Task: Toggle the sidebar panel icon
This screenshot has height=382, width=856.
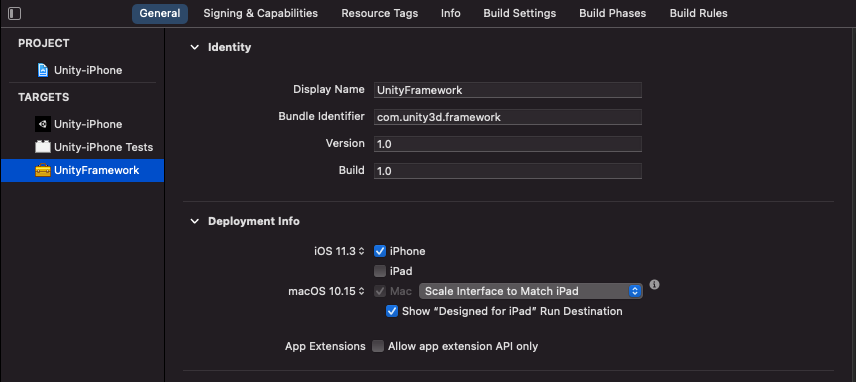Action: point(15,13)
